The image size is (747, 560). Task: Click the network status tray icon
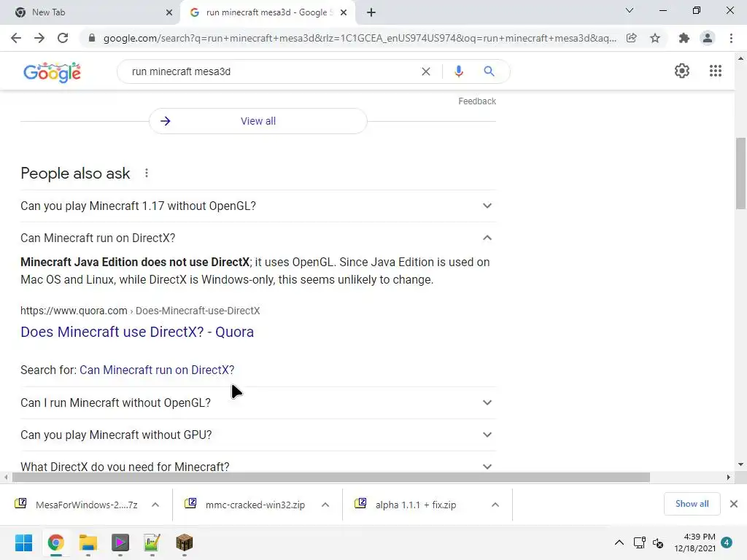pos(639,542)
